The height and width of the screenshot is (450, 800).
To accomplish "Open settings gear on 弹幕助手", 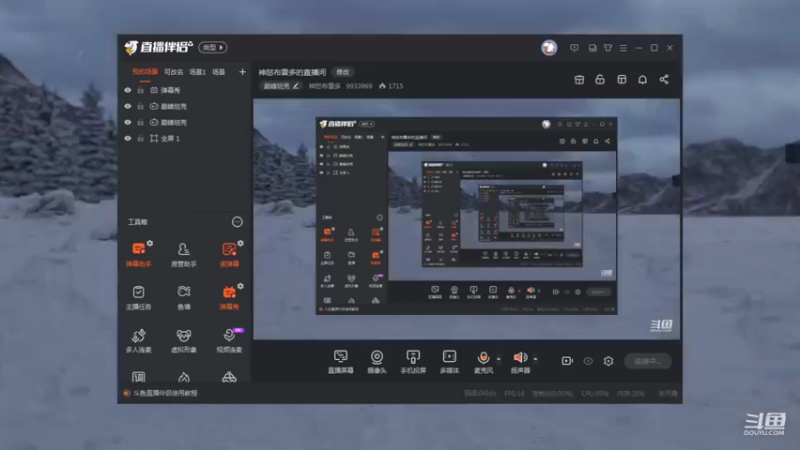I will pyautogui.click(x=149, y=243).
